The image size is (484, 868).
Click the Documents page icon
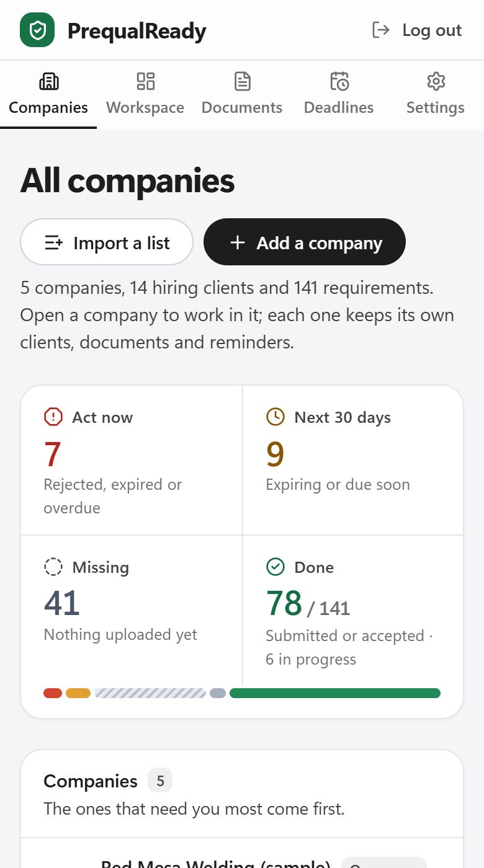coord(242,81)
